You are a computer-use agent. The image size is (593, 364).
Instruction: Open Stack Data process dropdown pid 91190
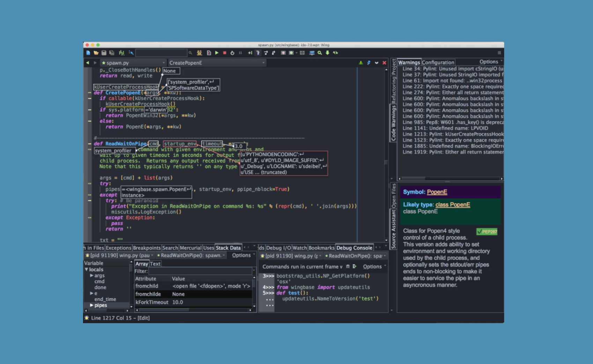click(x=120, y=255)
